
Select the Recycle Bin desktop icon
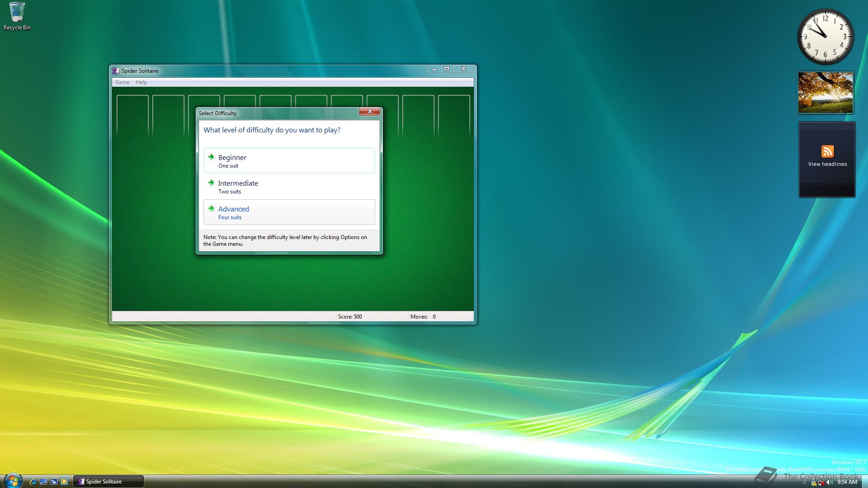pos(17,16)
